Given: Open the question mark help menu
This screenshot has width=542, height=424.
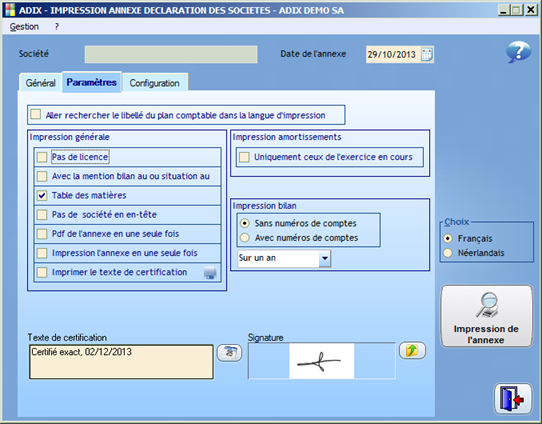Looking at the screenshot, I should click(x=57, y=27).
